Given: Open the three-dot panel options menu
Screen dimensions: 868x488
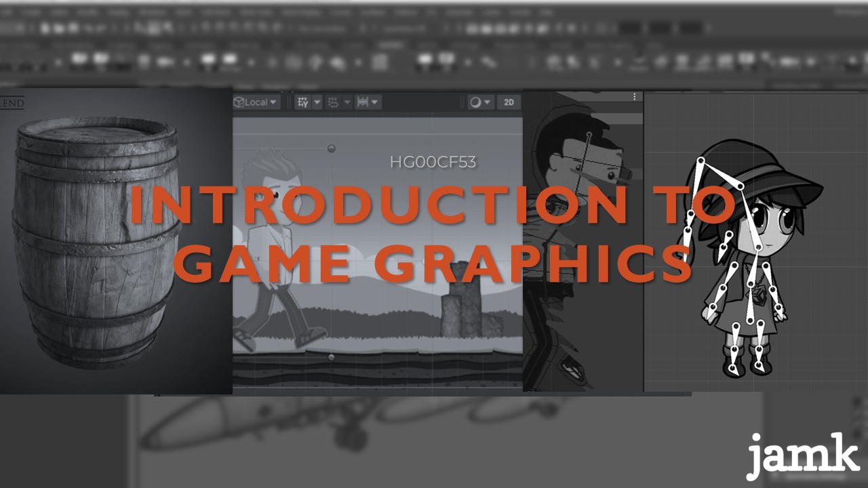Looking at the screenshot, I should pyautogui.click(x=635, y=97).
